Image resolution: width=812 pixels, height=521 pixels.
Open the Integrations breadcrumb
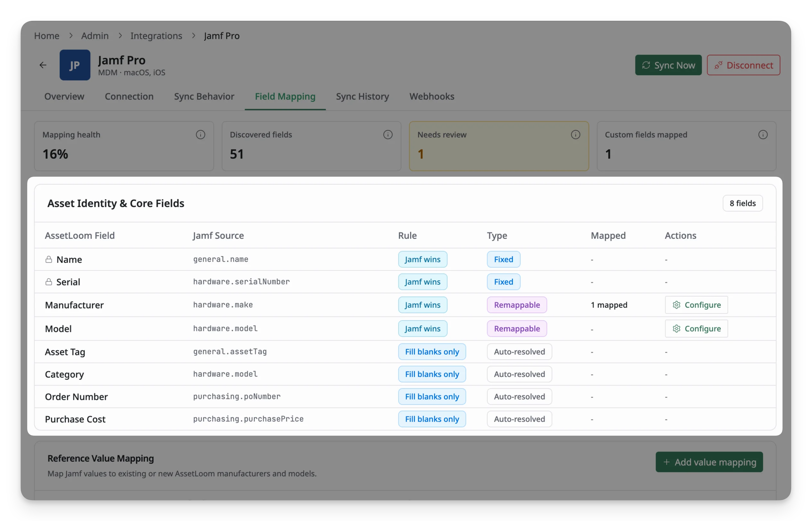point(156,36)
